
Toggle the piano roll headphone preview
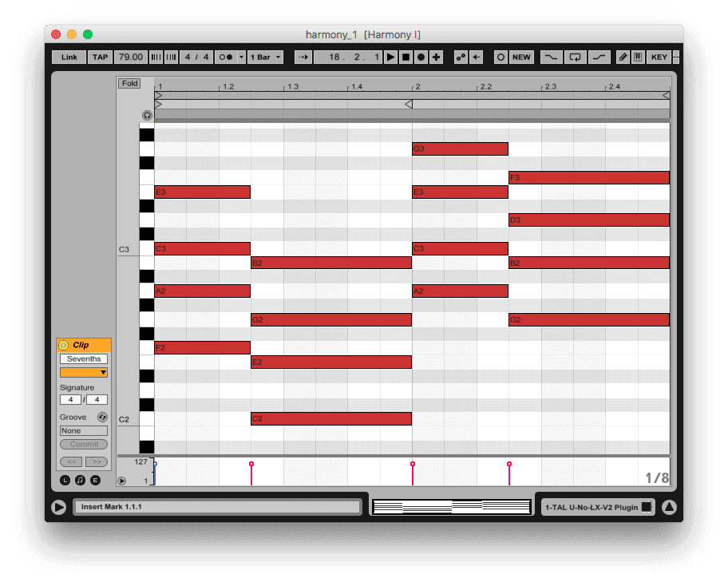(147, 115)
